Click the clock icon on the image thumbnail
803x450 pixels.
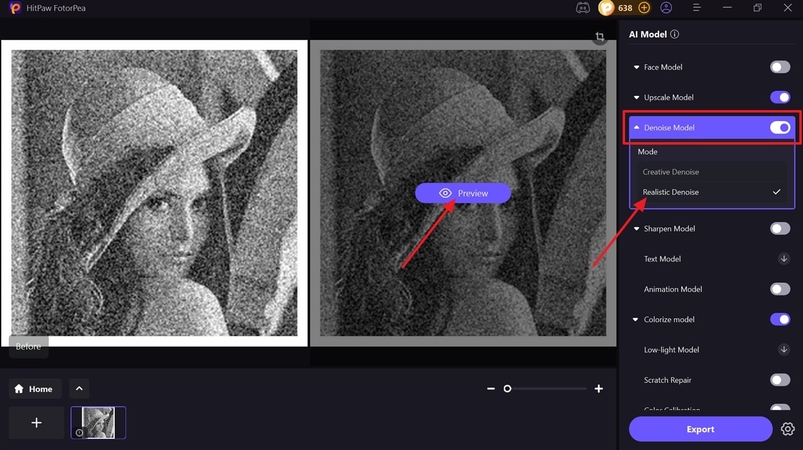pyautogui.click(x=79, y=433)
